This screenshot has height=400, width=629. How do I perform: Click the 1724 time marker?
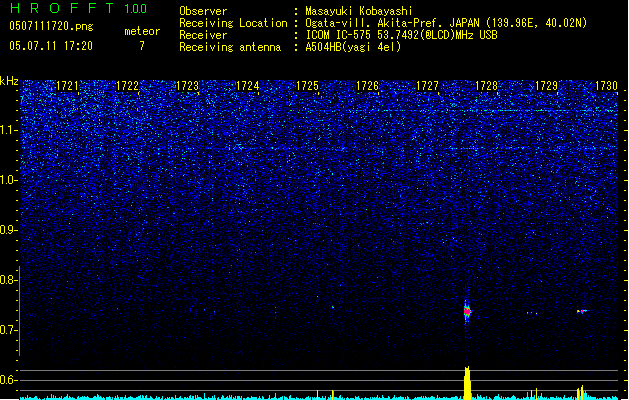pos(248,86)
